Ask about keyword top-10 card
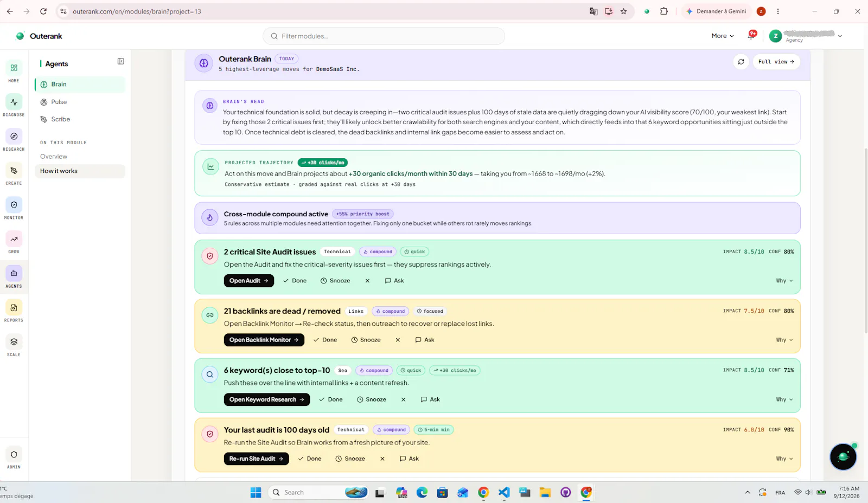 coord(430,399)
